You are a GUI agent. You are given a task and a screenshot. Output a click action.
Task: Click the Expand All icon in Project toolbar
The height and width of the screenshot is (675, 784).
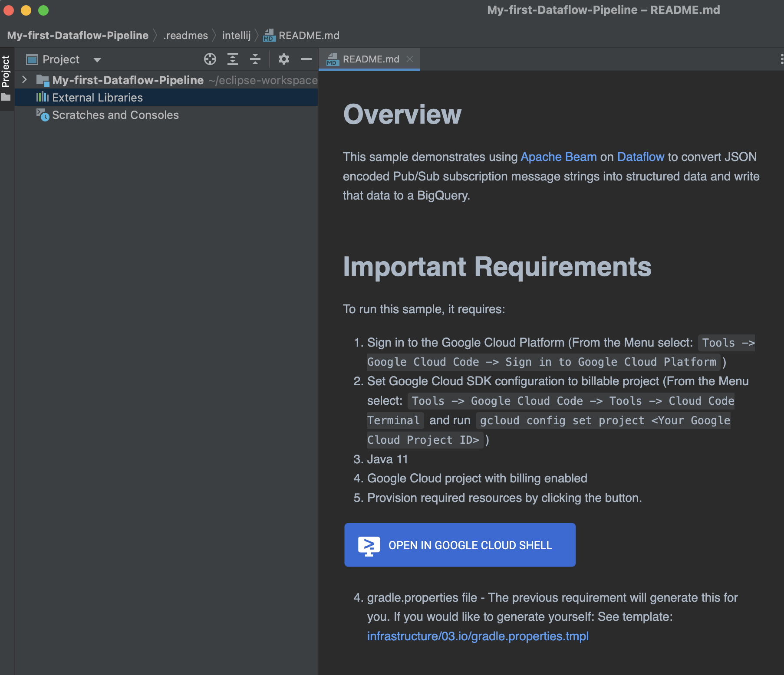coord(233,59)
